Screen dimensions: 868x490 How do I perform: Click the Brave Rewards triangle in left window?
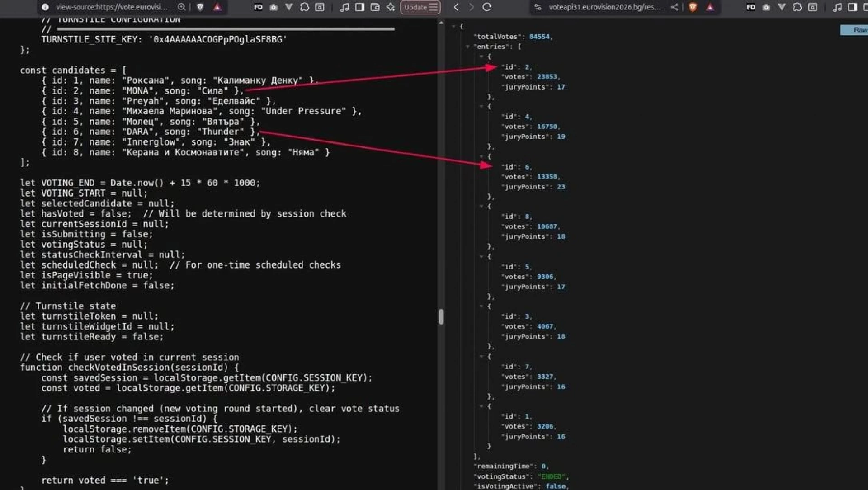(217, 7)
